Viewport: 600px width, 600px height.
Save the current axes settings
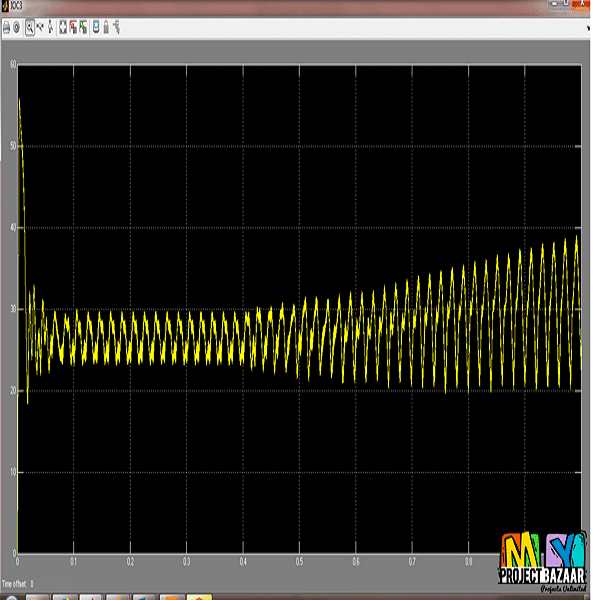click(x=75, y=28)
